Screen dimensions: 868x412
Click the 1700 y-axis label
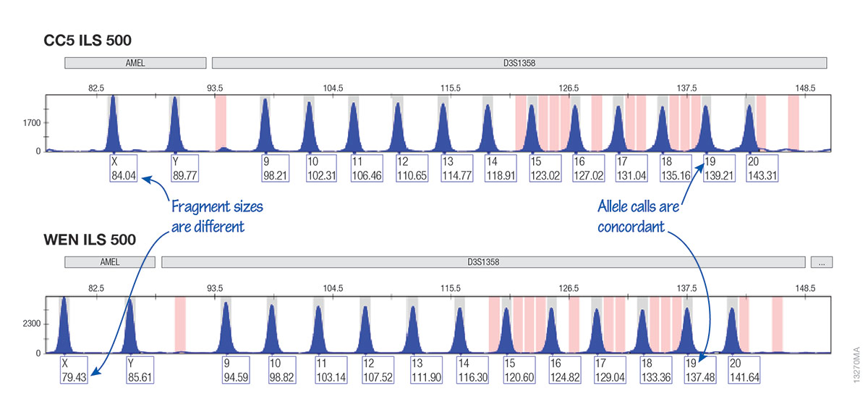(31, 123)
